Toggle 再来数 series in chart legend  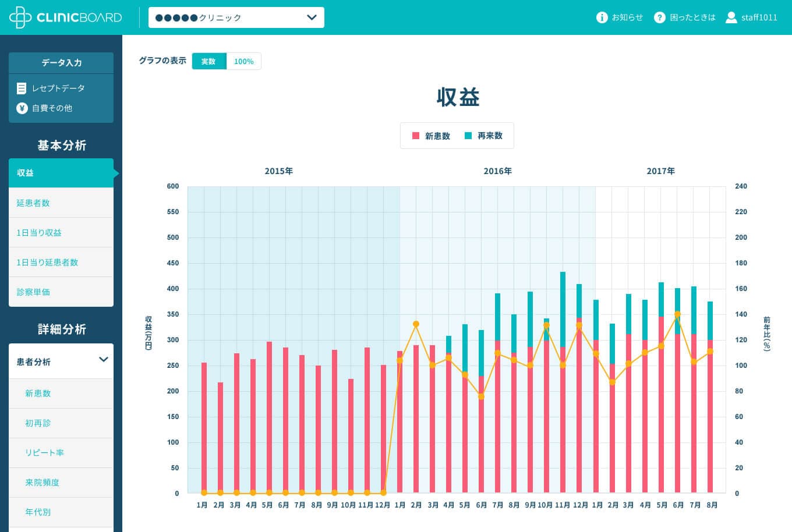484,136
